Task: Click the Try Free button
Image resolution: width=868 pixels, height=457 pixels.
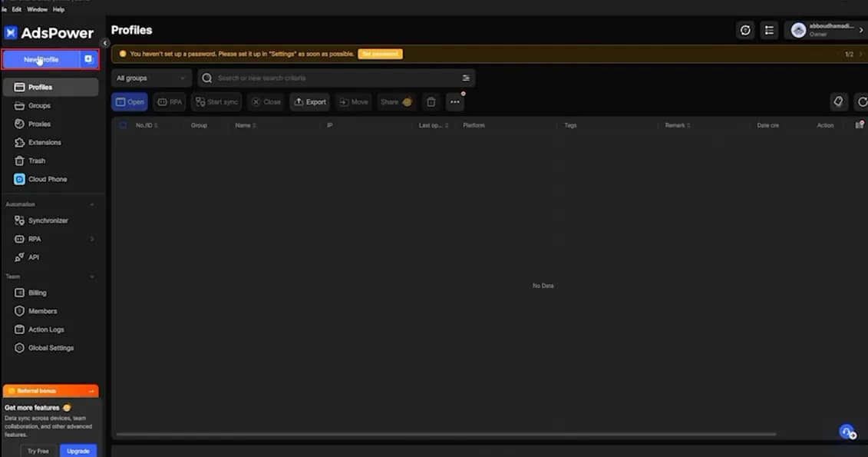Action: [x=38, y=451]
